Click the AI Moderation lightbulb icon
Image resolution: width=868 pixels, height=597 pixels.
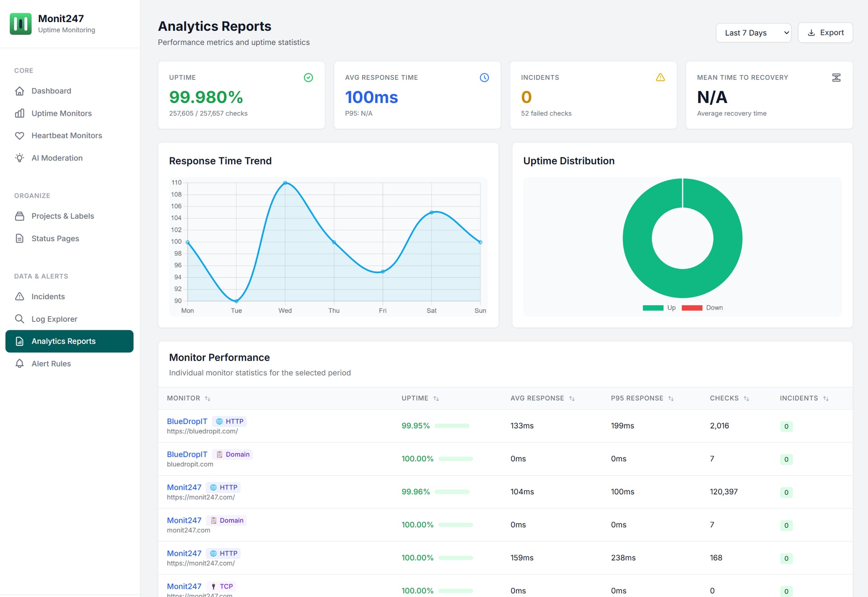19,158
